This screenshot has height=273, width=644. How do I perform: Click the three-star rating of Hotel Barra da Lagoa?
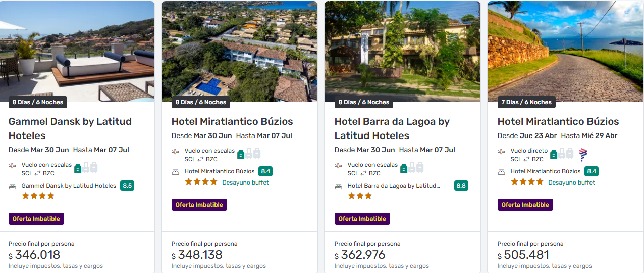359,196
